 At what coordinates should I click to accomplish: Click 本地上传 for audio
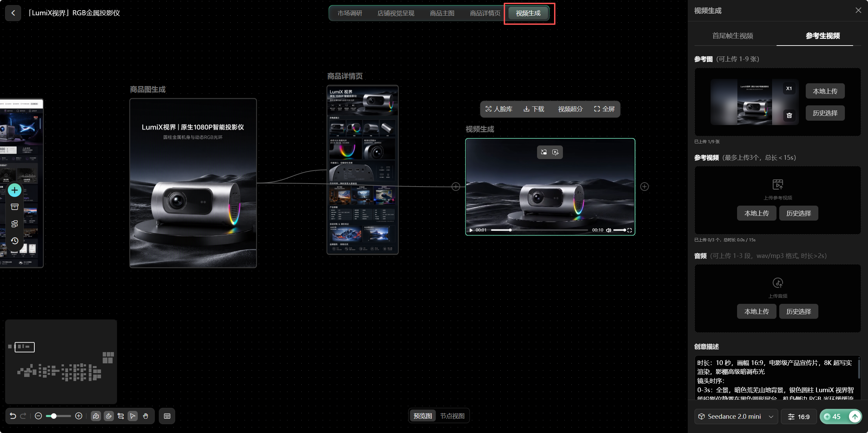coord(757,311)
